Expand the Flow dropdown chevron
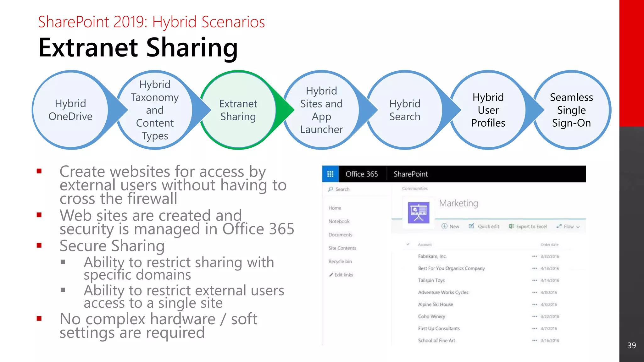644x362 pixels. point(578,227)
